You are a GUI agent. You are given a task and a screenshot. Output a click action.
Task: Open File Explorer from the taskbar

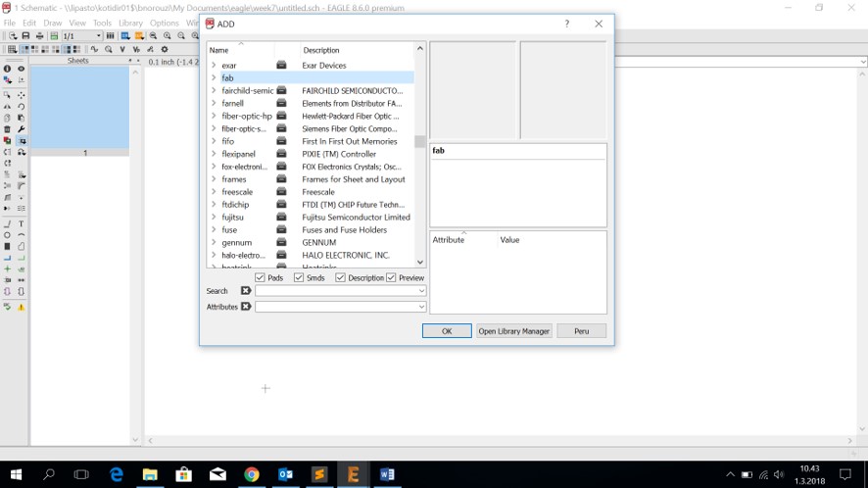point(150,474)
